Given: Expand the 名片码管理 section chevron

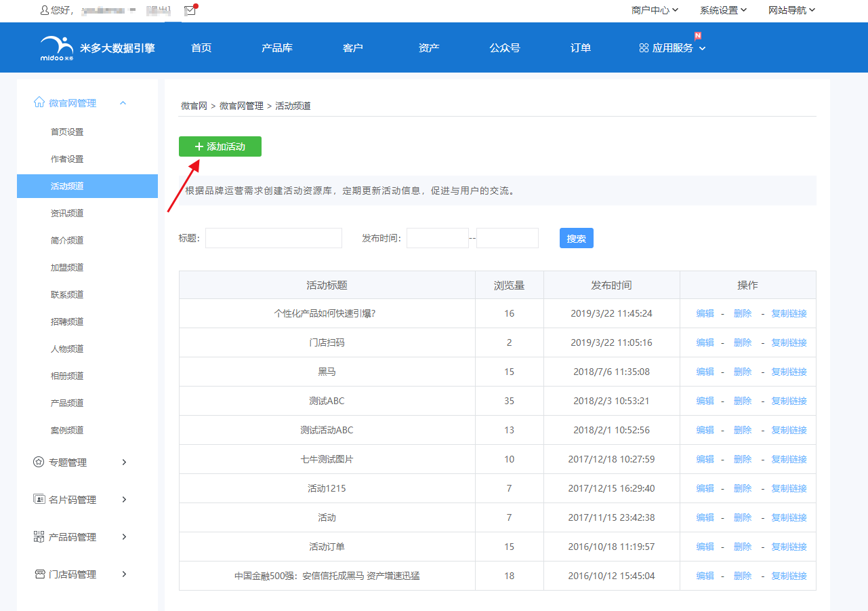Looking at the screenshot, I should tap(124, 499).
